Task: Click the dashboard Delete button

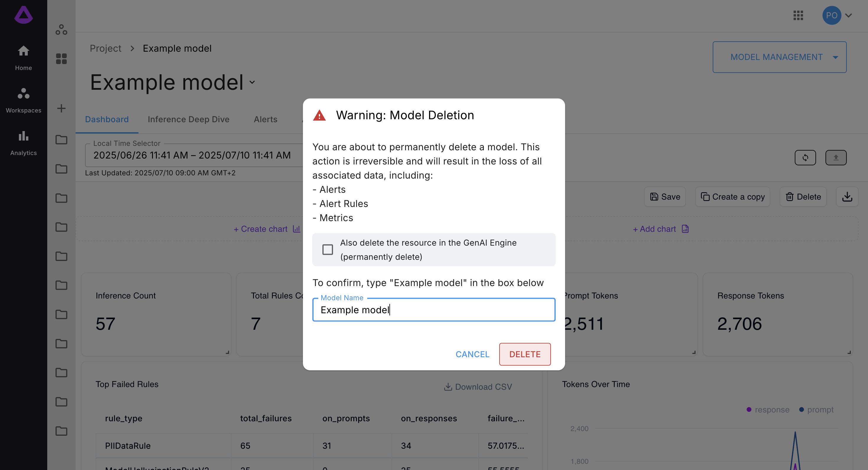Action: tap(803, 196)
